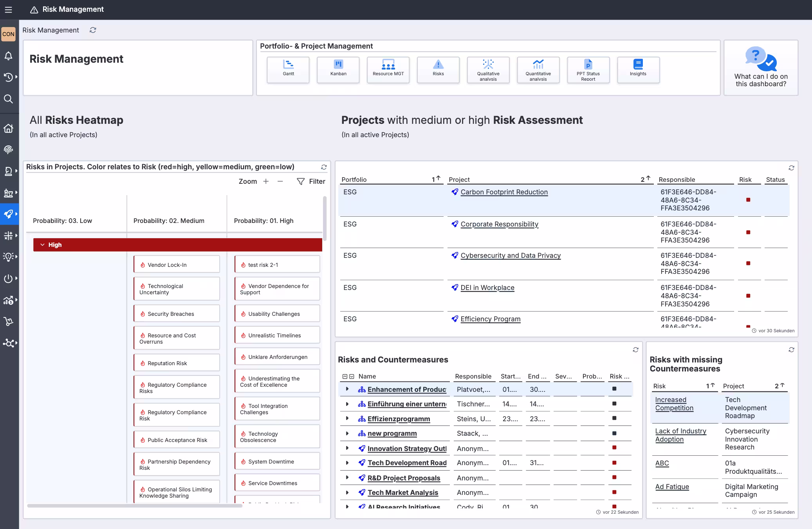Collapse the High severity heatmap section
The height and width of the screenshot is (529, 812).
pyautogui.click(x=43, y=245)
